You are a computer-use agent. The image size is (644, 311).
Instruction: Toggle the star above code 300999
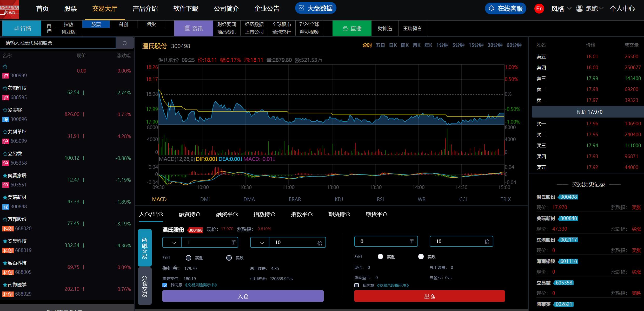(x=5, y=66)
